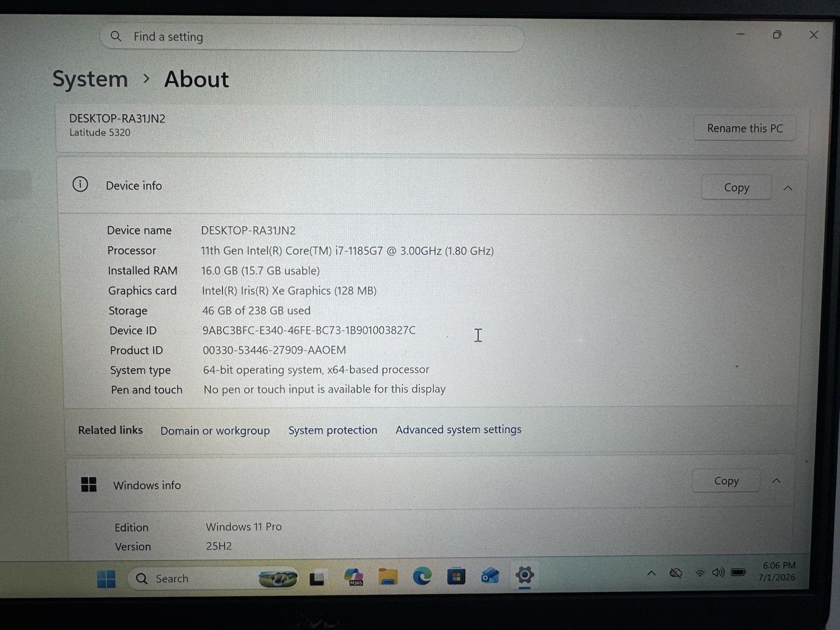
Task: Click the Installed RAM value 16.0 GB
Action: point(260,271)
